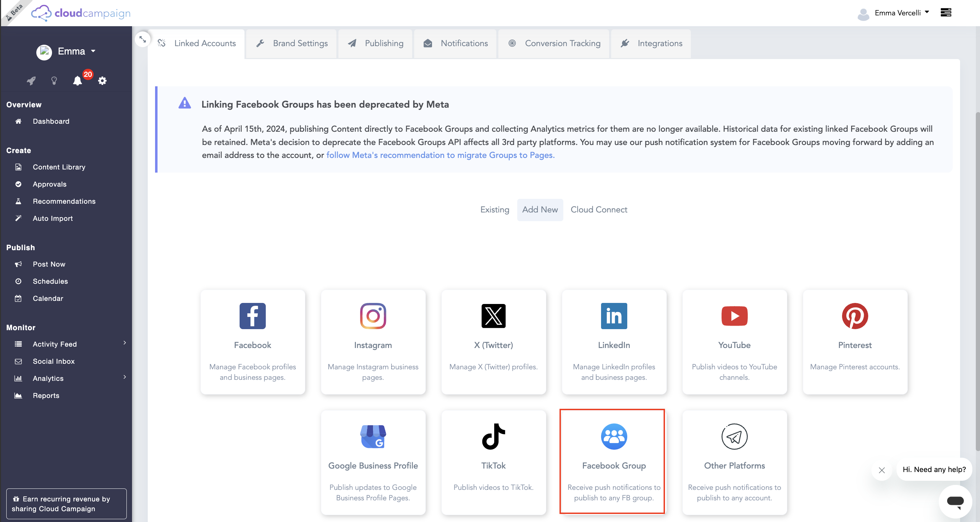Image resolution: width=980 pixels, height=522 pixels.
Task: Select the Add New sub-tab
Action: 540,210
